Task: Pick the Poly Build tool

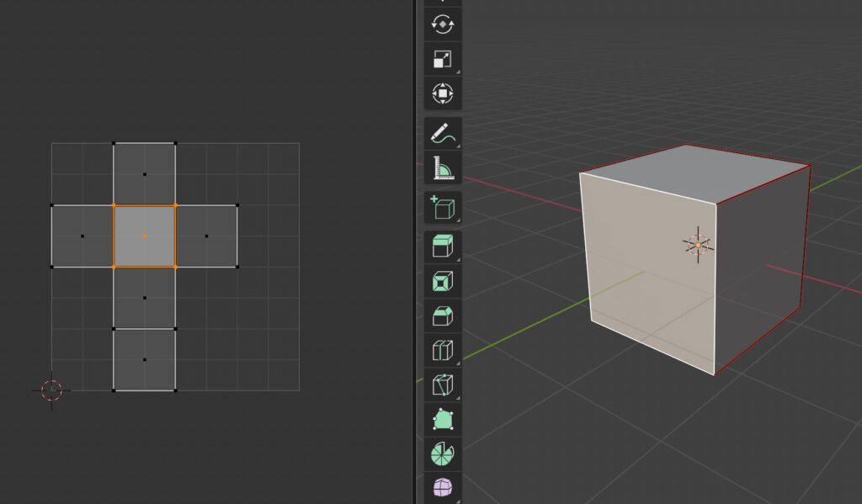Action: point(443,420)
